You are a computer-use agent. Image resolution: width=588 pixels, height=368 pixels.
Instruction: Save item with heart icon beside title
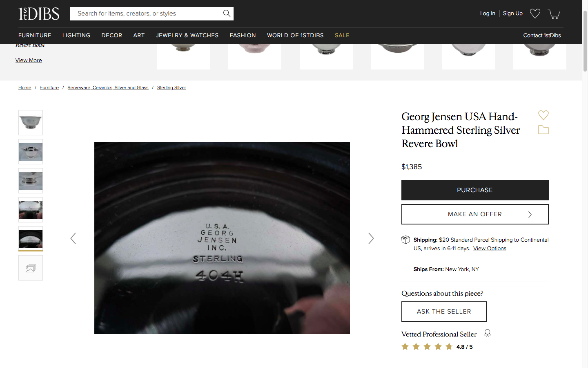pyautogui.click(x=543, y=115)
